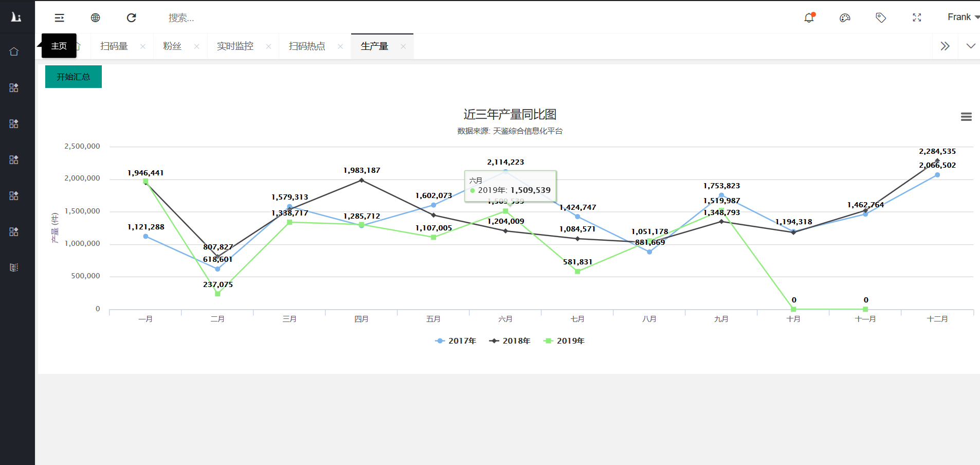The image size is (980, 465).
Task: Switch to the 扫码量 tab
Action: pos(114,46)
